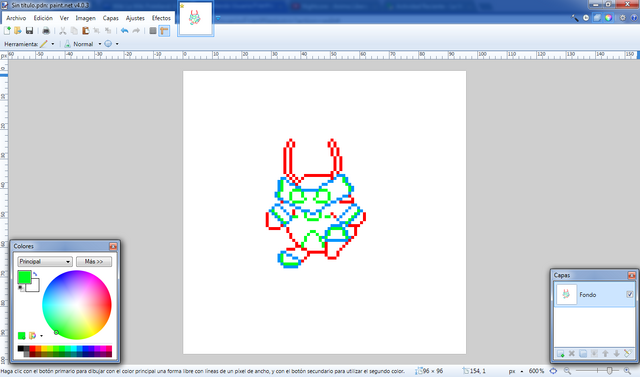Click the add color to palette icon
The width and height of the screenshot is (640, 377).
click(x=22, y=335)
